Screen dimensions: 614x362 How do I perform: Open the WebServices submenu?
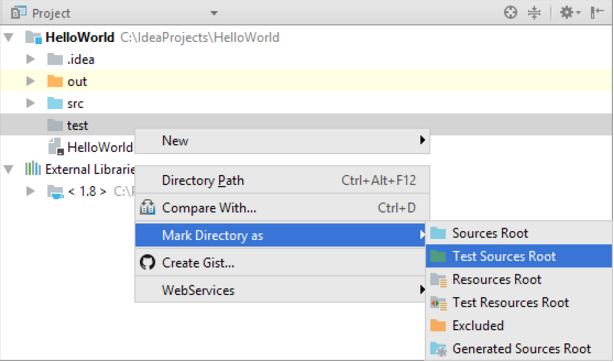point(280,290)
